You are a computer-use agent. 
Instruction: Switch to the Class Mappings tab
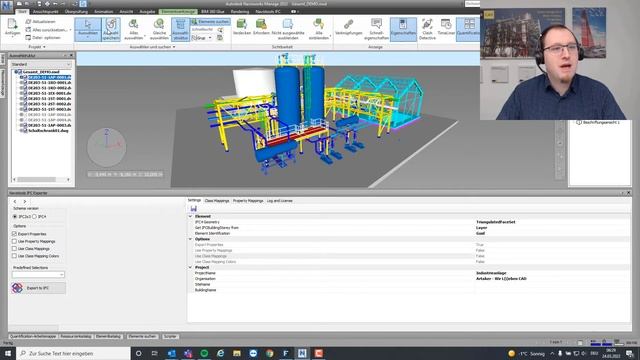pyautogui.click(x=217, y=201)
